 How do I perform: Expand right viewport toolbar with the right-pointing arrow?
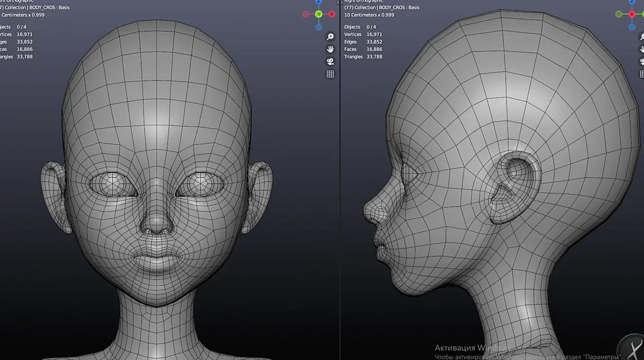point(342,3)
